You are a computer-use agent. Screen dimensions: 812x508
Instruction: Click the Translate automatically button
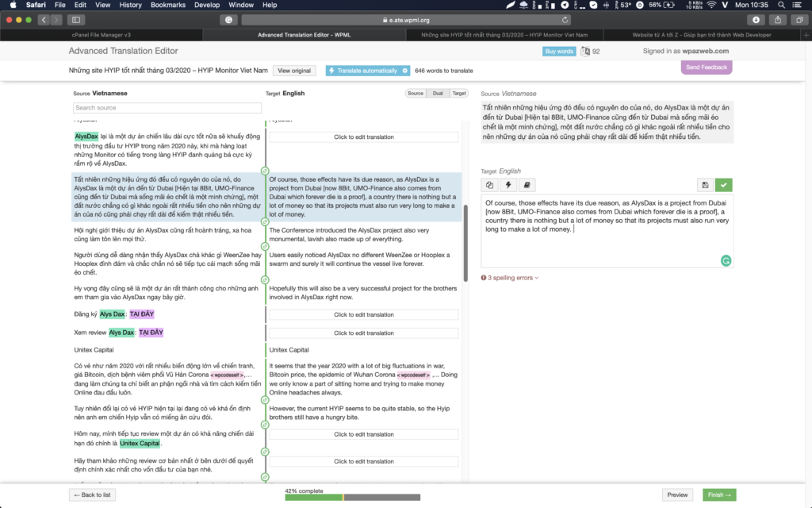click(363, 71)
